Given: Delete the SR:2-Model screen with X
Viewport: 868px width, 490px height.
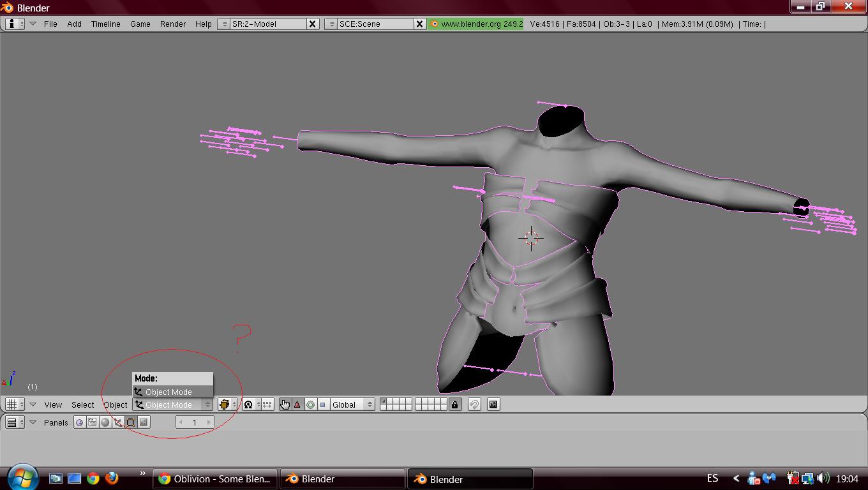Looking at the screenshot, I should pos(312,24).
